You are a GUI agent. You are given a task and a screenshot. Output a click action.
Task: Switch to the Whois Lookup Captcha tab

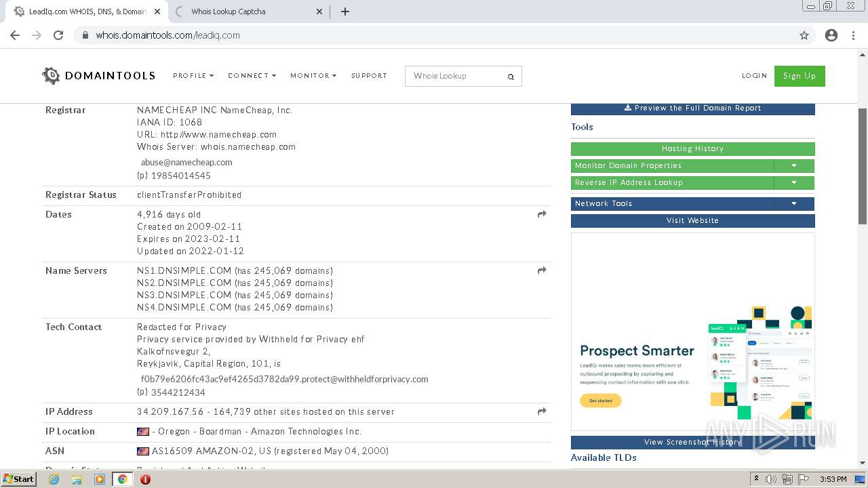[x=248, y=12]
